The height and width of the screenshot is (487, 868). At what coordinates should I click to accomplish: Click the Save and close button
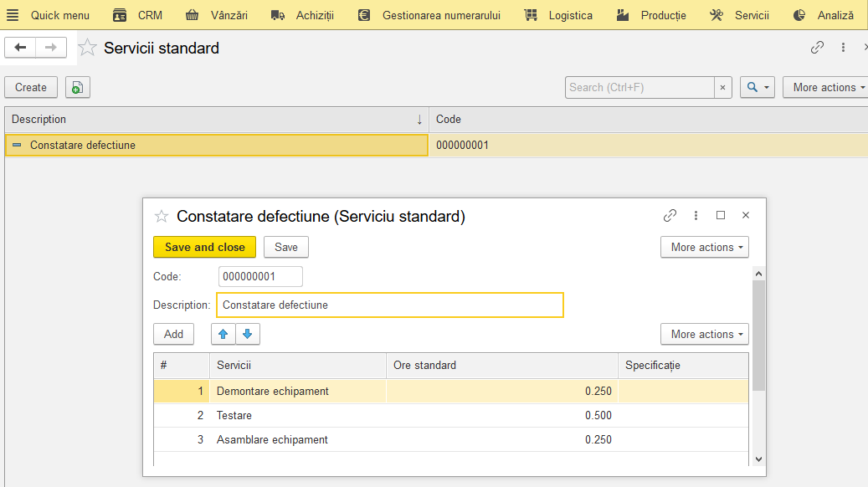[205, 248]
